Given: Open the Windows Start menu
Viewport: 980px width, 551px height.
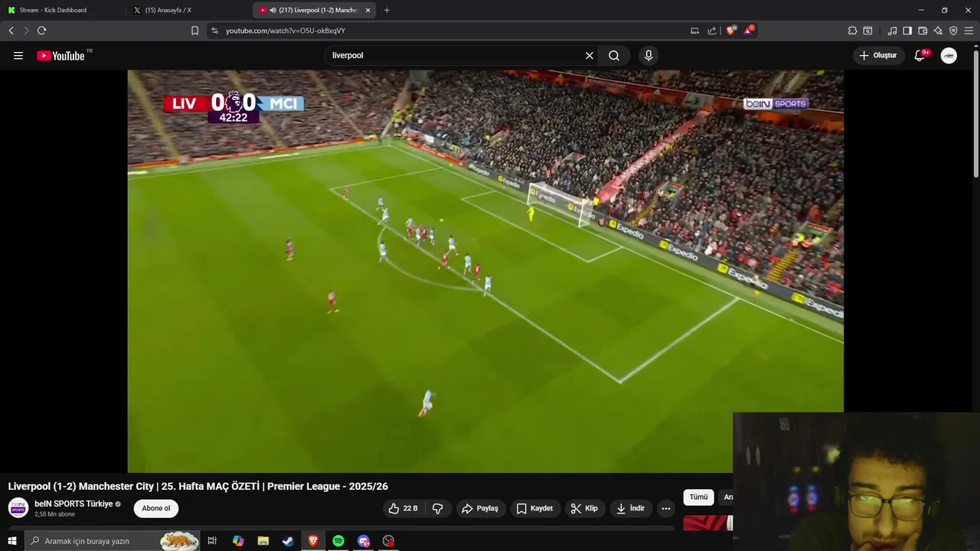Looking at the screenshot, I should pos(11,541).
